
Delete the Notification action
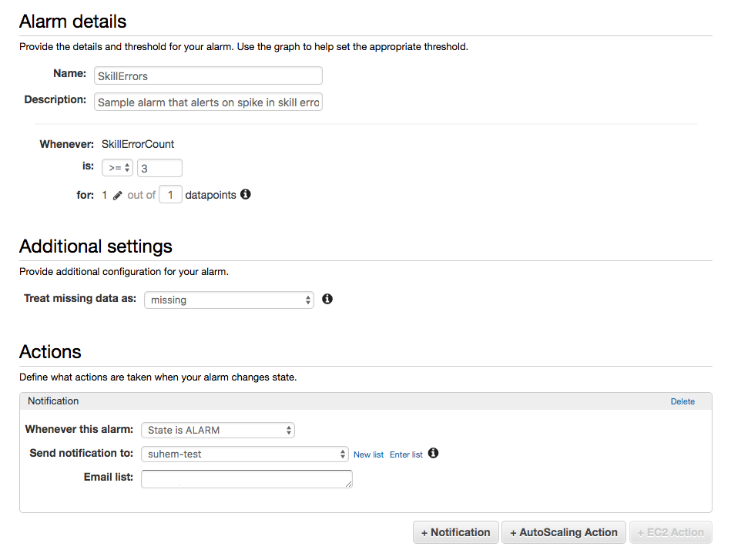pos(682,401)
